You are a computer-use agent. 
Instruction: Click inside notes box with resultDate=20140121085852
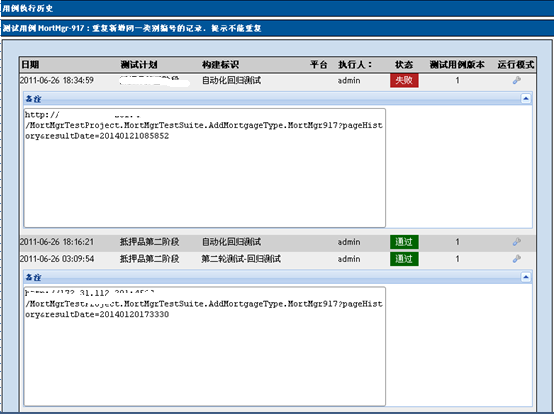click(205, 168)
